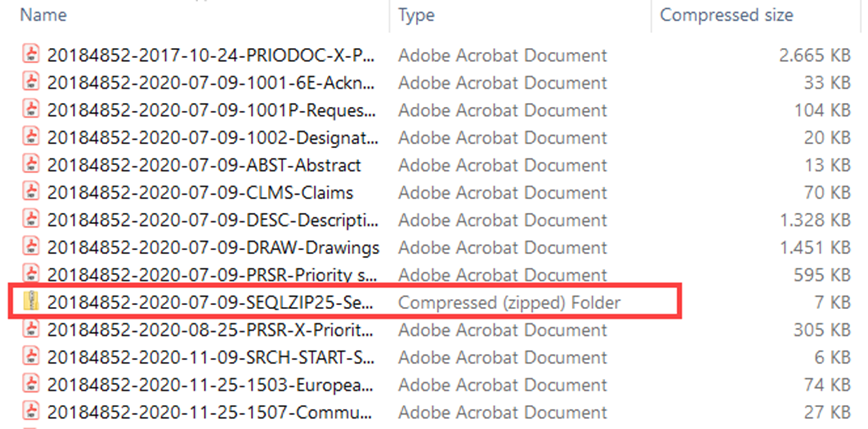Click the 1.451 KB size of Drawings
This screenshot has height=429, width=868.
(815, 248)
